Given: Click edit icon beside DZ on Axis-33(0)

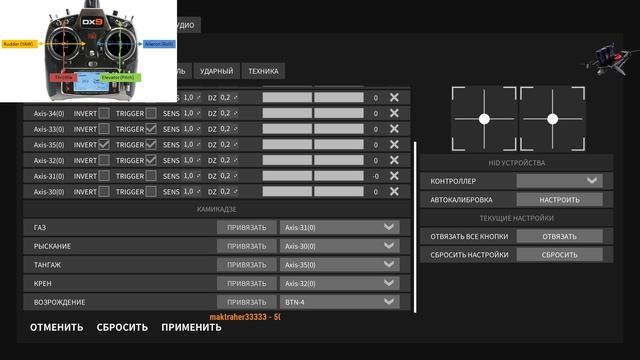Looking at the screenshot, I should pyautogui.click(x=236, y=129).
